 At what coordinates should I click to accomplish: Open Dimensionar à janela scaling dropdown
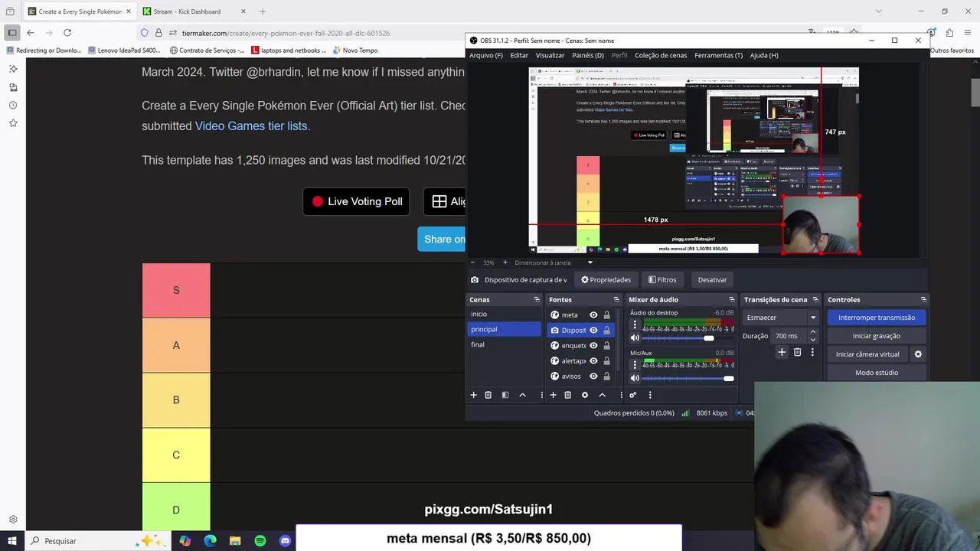pyautogui.click(x=554, y=262)
